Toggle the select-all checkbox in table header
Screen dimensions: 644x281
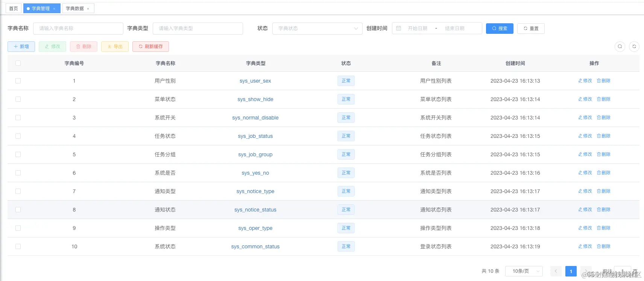tap(18, 63)
